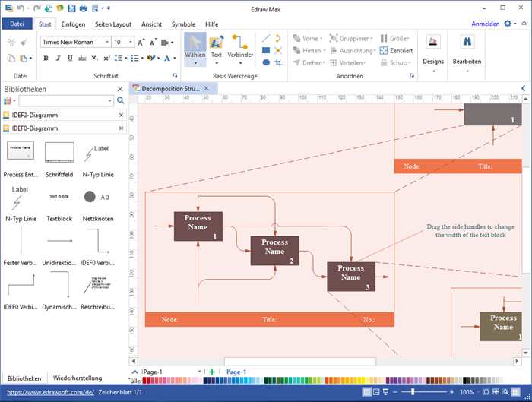Switch to the Einfügen ribbon tab
Viewport: 532px width, 402px height.
click(x=73, y=24)
